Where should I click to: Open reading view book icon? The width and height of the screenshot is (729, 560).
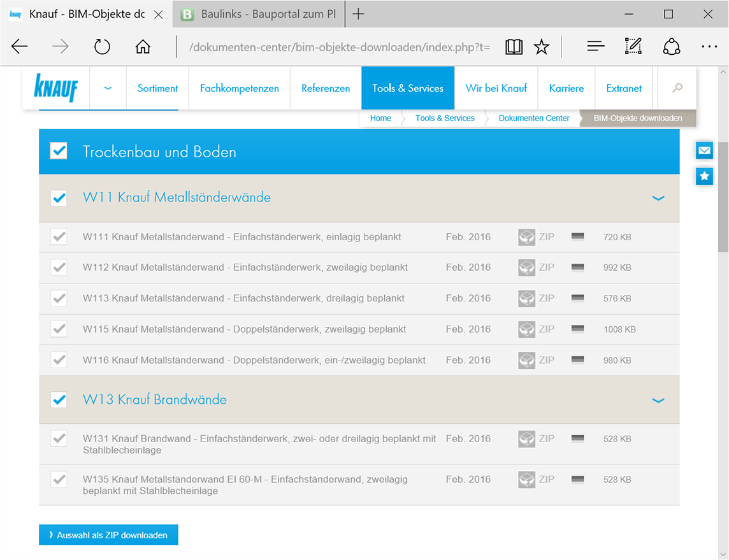click(x=514, y=47)
